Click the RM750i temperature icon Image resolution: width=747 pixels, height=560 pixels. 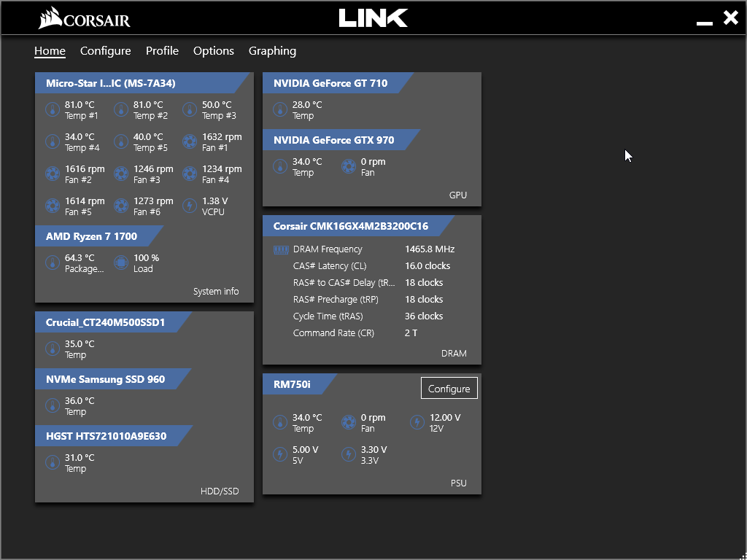pos(279,423)
